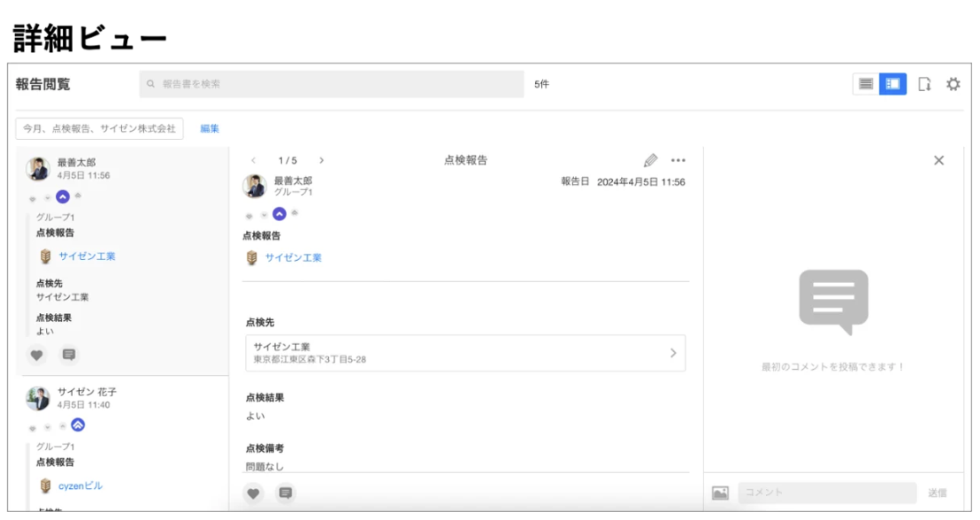Close the comment side panel

(x=938, y=161)
